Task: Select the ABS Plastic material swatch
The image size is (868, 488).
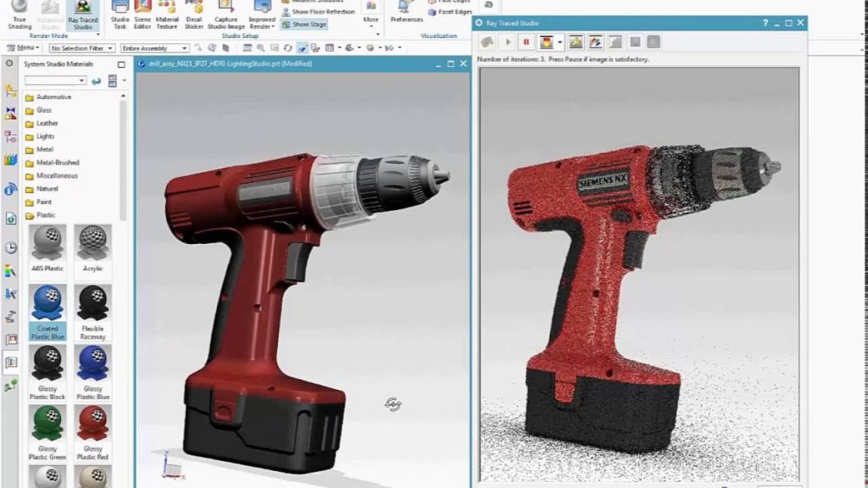Action: [47, 250]
